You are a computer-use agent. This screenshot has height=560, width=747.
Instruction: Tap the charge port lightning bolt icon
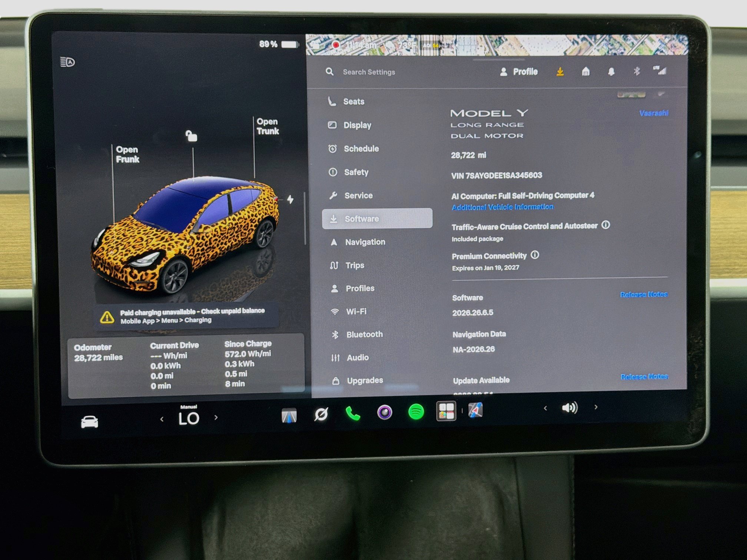click(290, 199)
